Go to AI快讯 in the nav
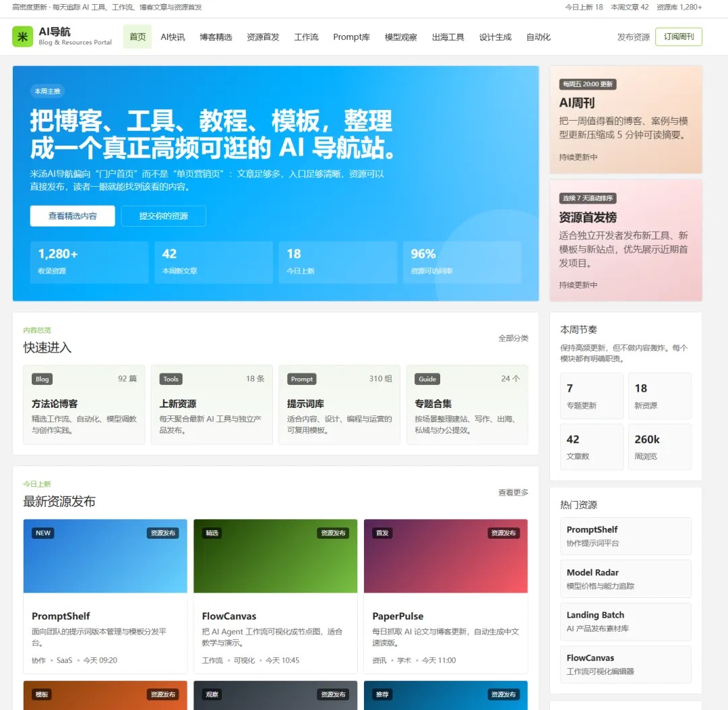This screenshot has width=728, height=710. point(173,36)
